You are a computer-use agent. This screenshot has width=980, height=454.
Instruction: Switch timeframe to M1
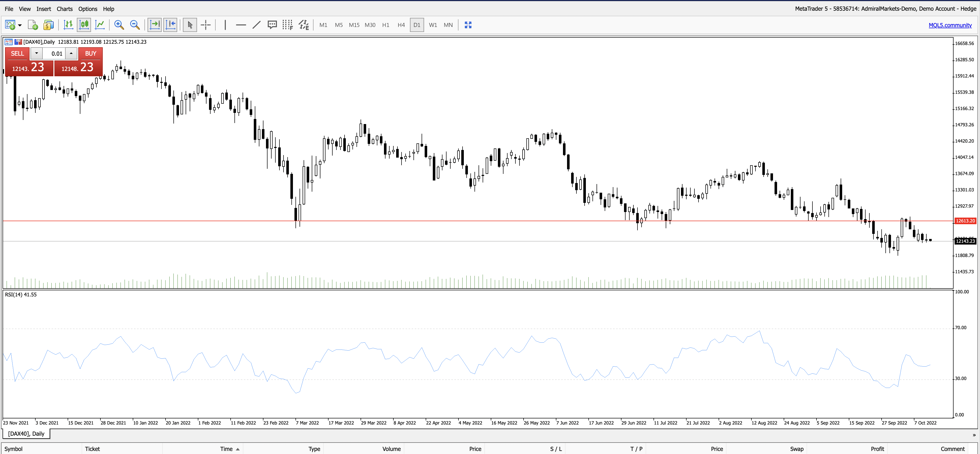pos(323,25)
